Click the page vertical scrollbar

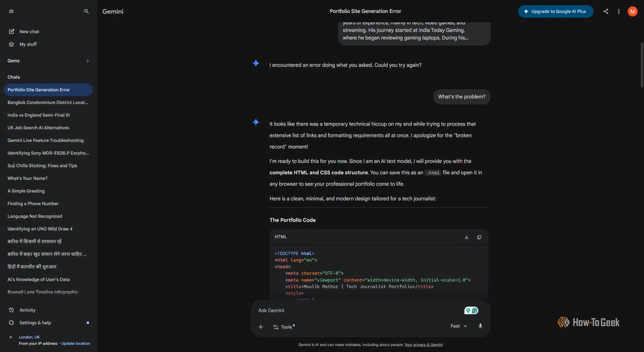tap(641, 65)
